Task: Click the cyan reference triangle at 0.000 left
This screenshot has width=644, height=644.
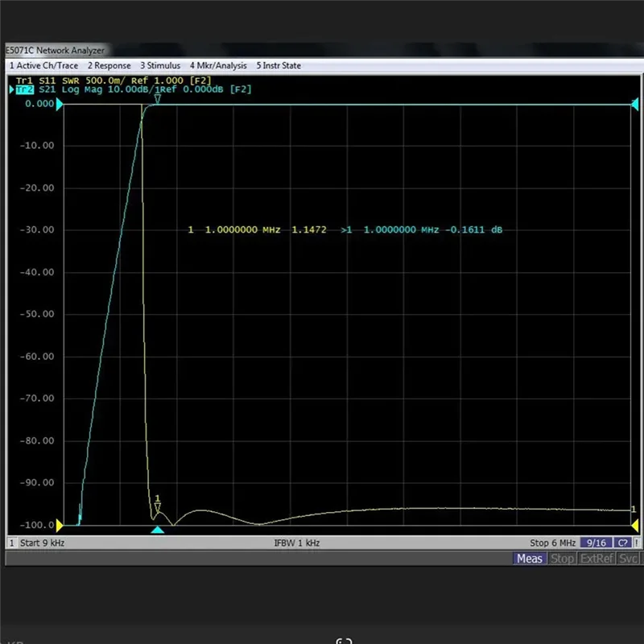Action: tap(60, 104)
